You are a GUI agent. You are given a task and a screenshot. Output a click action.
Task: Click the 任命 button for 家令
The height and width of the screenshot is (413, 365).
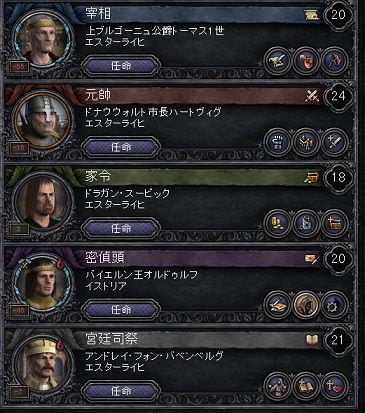pyautogui.click(x=121, y=228)
